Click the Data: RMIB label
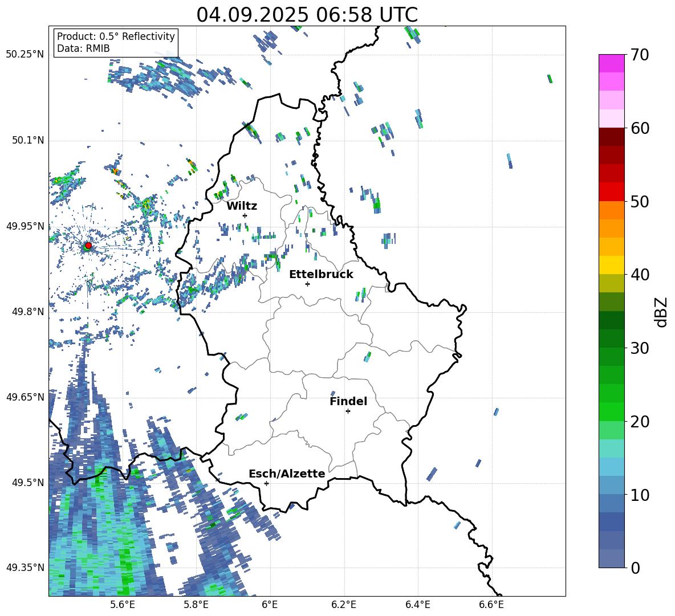The height and width of the screenshot is (616, 675). (x=83, y=48)
